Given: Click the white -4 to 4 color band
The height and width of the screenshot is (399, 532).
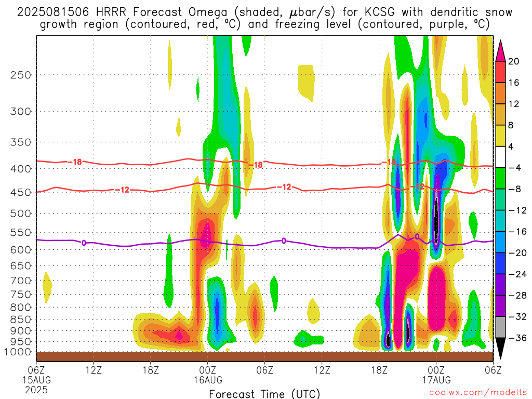Looking at the screenshot, I should (500, 157).
